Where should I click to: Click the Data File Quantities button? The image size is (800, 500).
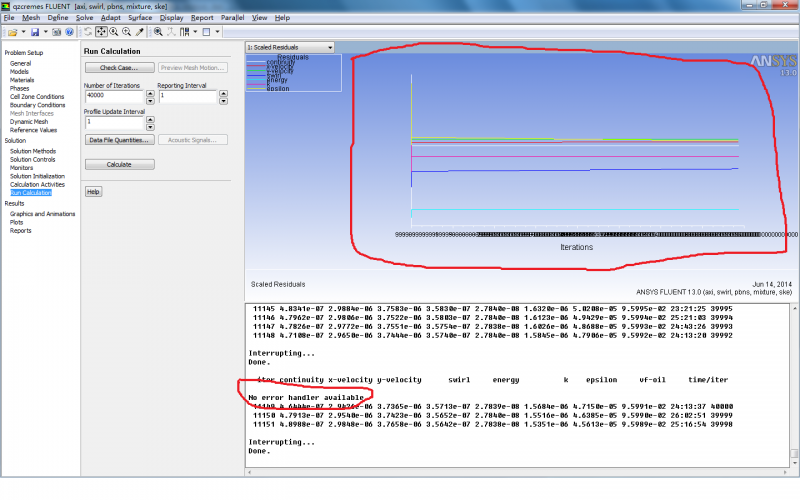pos(119,140)
